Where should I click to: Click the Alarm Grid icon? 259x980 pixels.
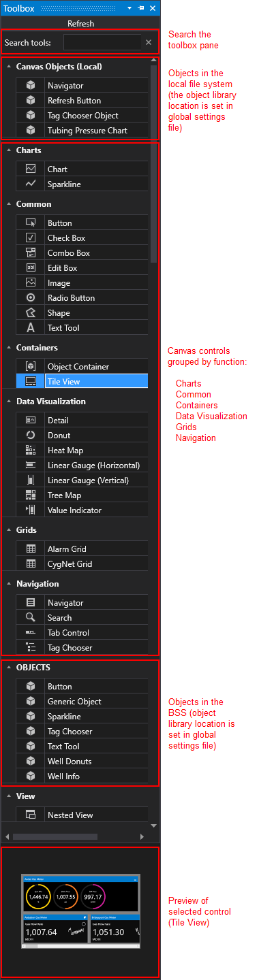(30, 549)
